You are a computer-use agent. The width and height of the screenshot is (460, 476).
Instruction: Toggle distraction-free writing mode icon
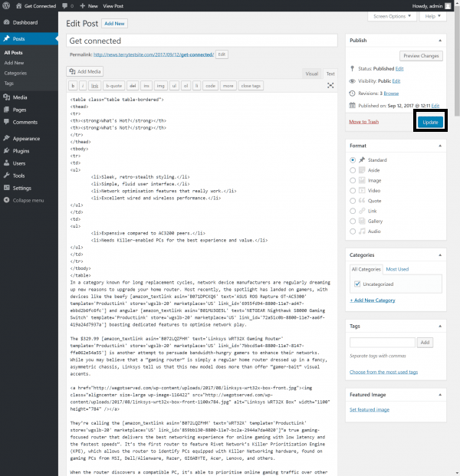330,85
